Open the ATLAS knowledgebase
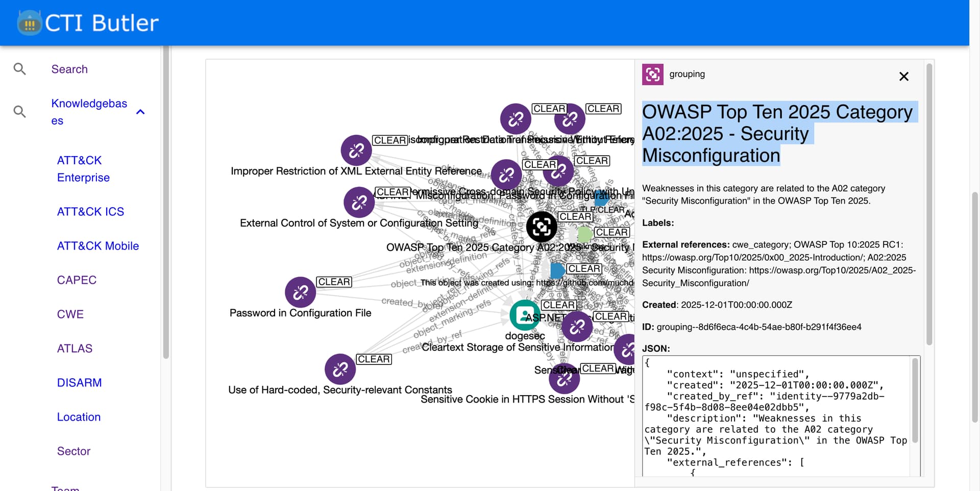The image size is (980, 491). [x=75, y=349]
